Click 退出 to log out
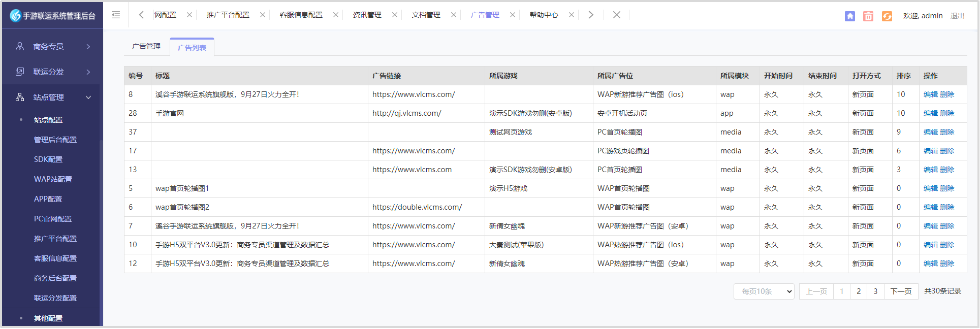 click(958, 16)
